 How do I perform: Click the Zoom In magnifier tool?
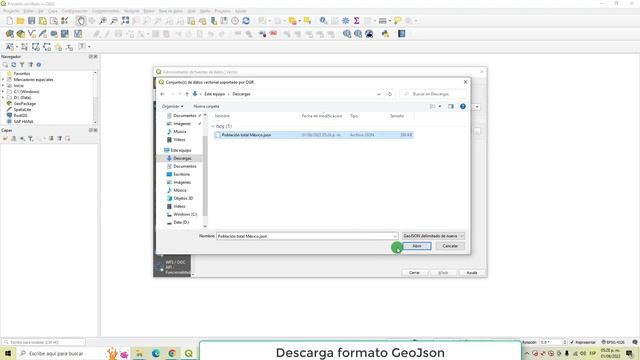coord(103,21)
